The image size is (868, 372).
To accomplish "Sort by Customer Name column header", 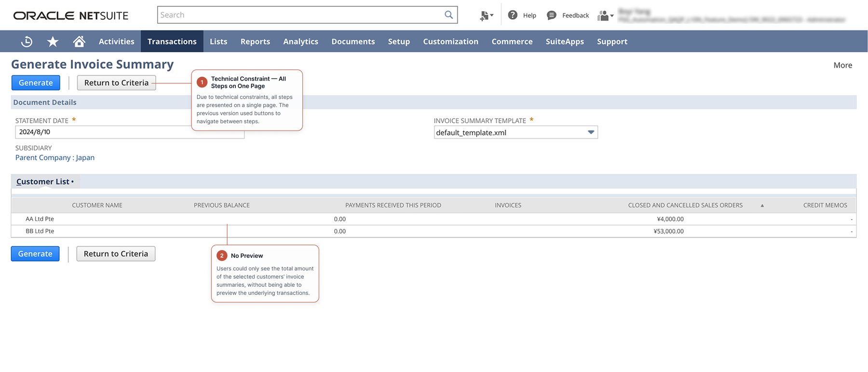I will 97,205.
